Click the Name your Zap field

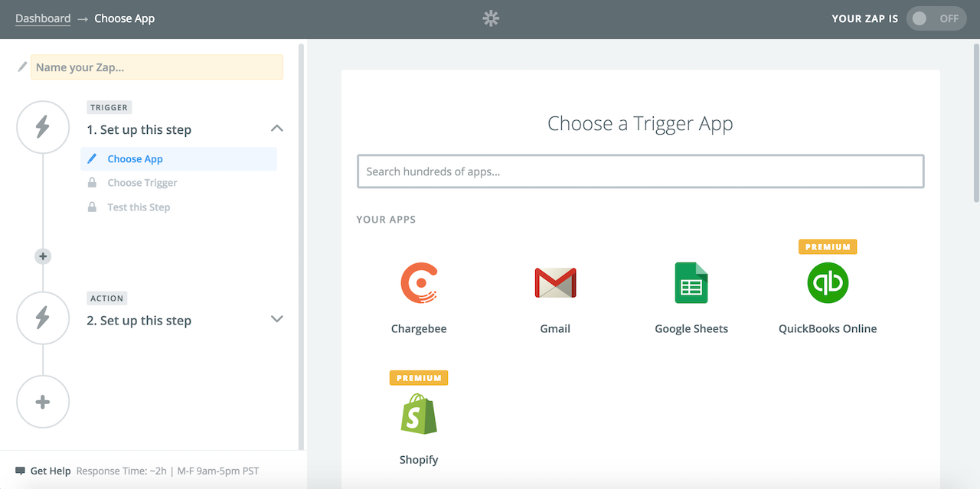click(x=157, y=67)
